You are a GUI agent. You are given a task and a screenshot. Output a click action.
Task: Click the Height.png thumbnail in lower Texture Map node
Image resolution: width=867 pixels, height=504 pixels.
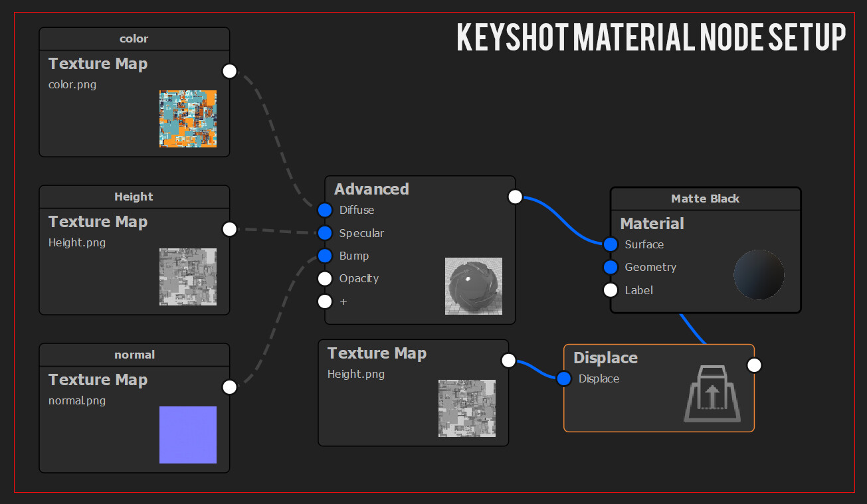(x=467, y=409)
